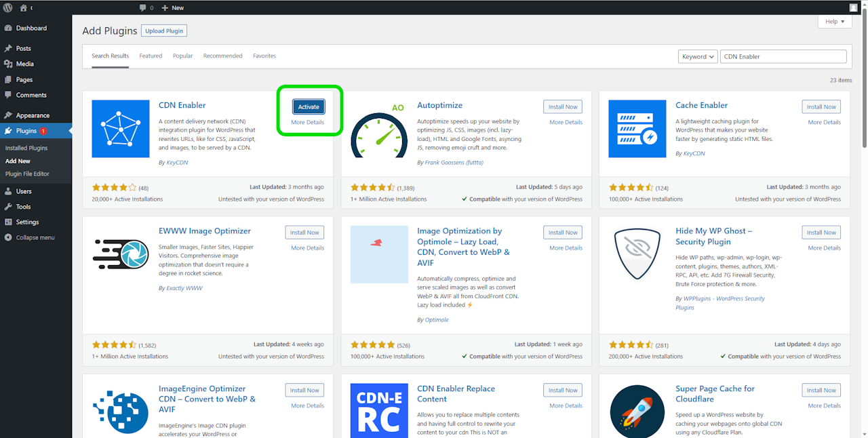Screen dimensions: 868x438
Task: Install ImageEngine Optimizer CDN plugin
Action: coord(304,391)
